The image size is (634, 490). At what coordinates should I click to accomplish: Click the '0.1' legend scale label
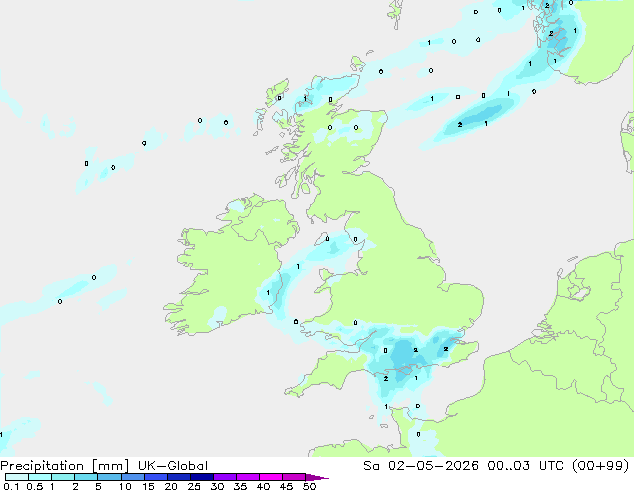pos(11,486)
